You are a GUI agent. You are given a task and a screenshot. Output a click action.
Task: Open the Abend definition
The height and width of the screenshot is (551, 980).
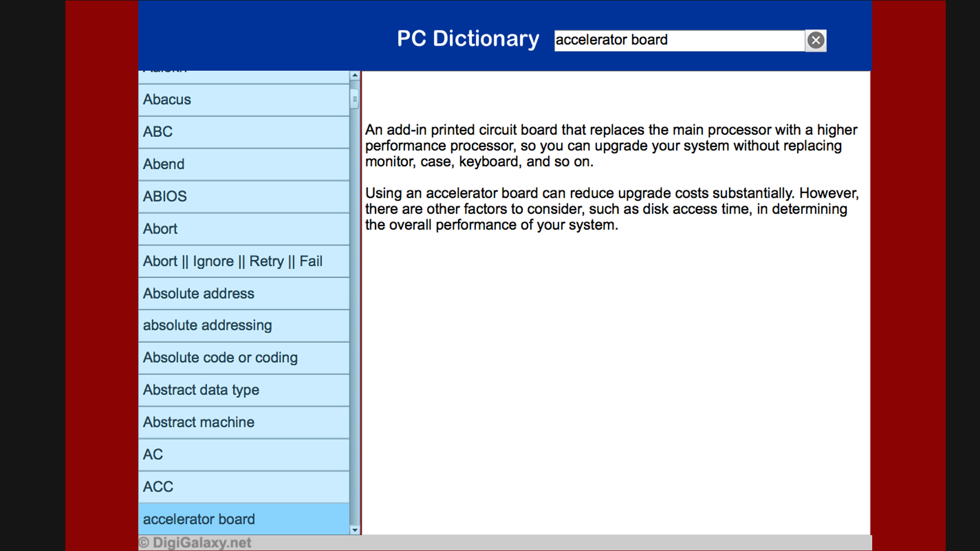pos(244,164)
